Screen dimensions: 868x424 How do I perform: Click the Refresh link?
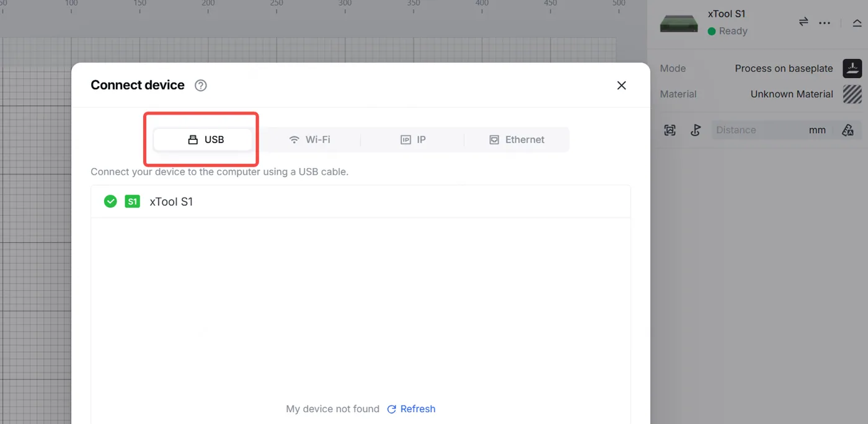[411, 409]
